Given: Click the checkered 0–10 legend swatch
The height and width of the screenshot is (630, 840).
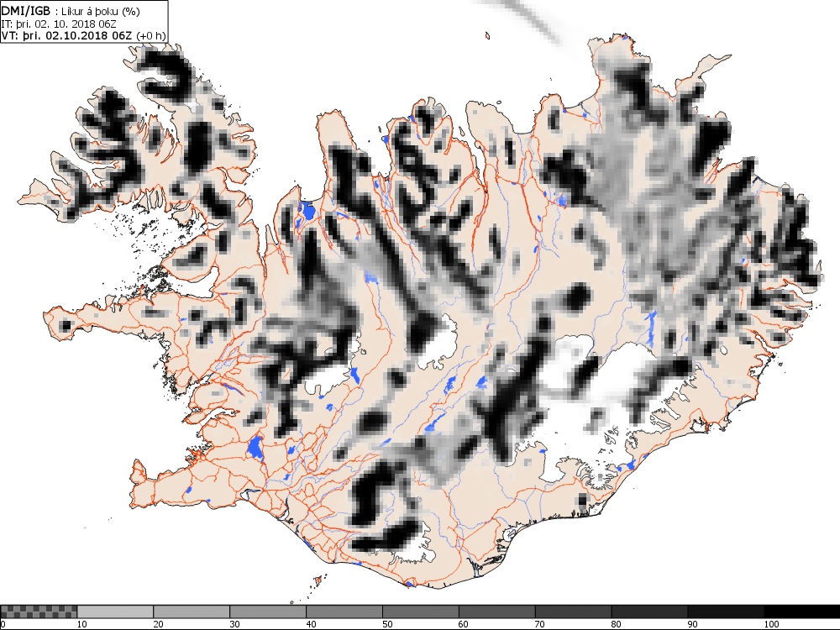Looking at the screenshot, I should (39, 612).
